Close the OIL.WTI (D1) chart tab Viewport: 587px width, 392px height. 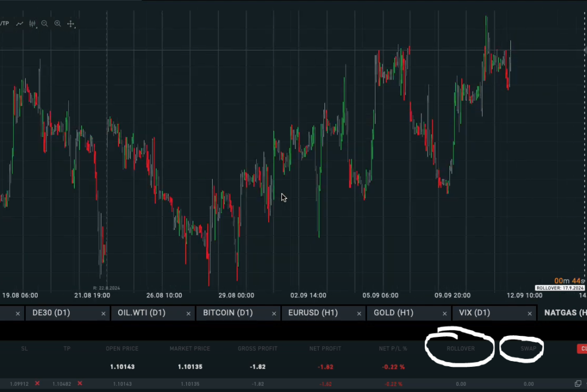coord(189,313)
